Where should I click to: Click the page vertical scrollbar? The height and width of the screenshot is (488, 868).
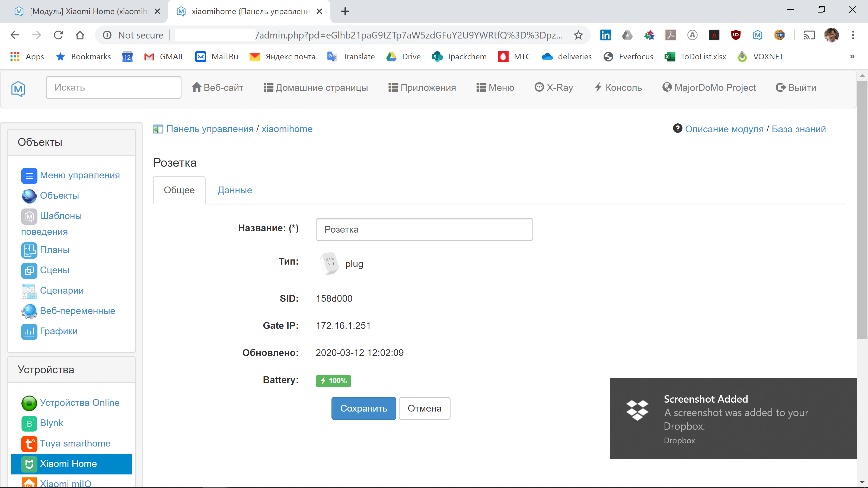click(x=862, y=209)
